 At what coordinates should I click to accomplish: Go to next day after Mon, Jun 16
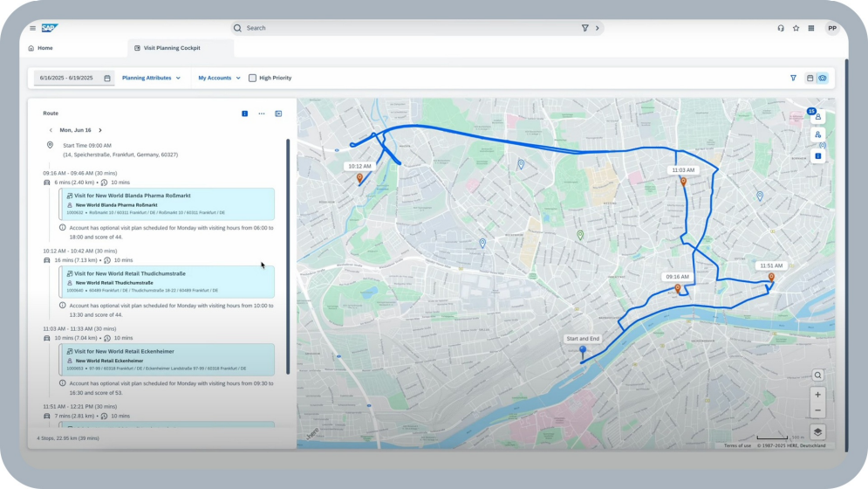pyautogui.click(x=100, y=130)
